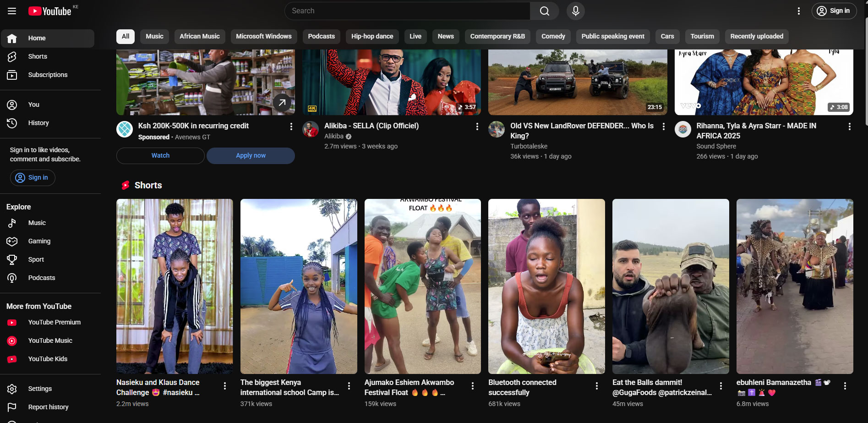Select the Recently uploaded filter chip
Screen dimensions: 868x423
point(756,36)
